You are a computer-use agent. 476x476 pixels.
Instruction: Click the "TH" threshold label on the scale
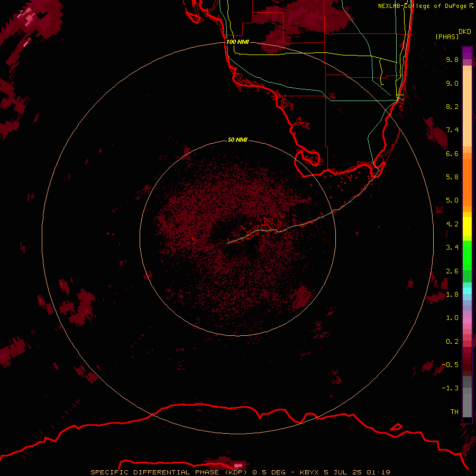tap(454, 412)
